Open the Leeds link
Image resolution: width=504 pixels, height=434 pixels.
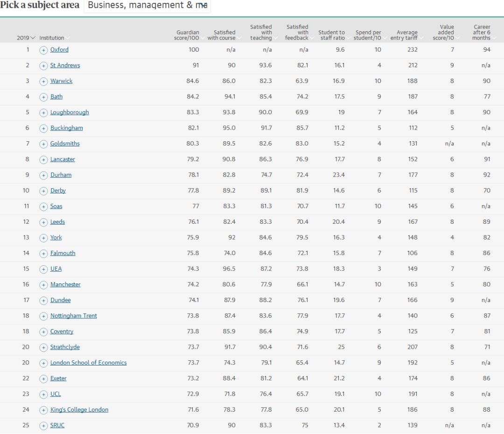(x=57, y=222)
